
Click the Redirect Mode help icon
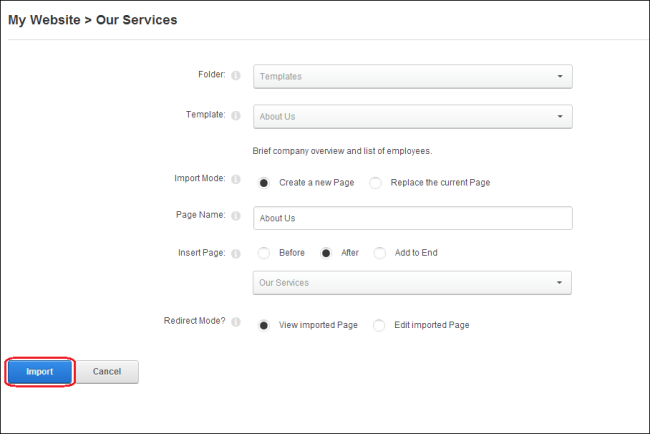[236, 322]
